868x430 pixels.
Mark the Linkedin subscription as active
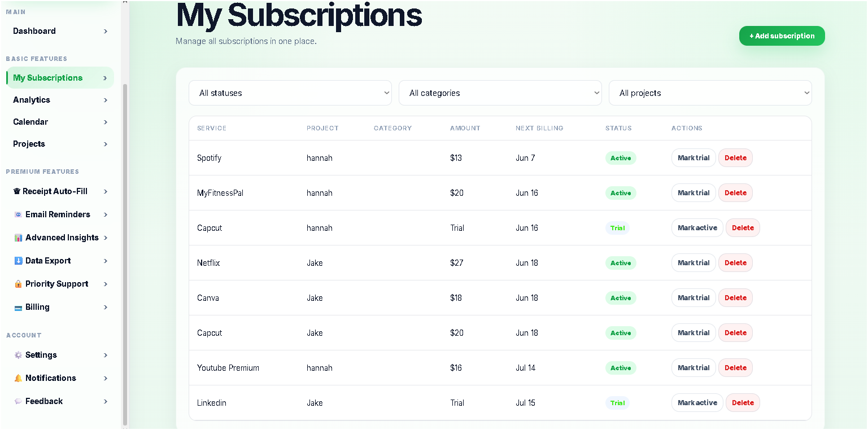(697, 403)
